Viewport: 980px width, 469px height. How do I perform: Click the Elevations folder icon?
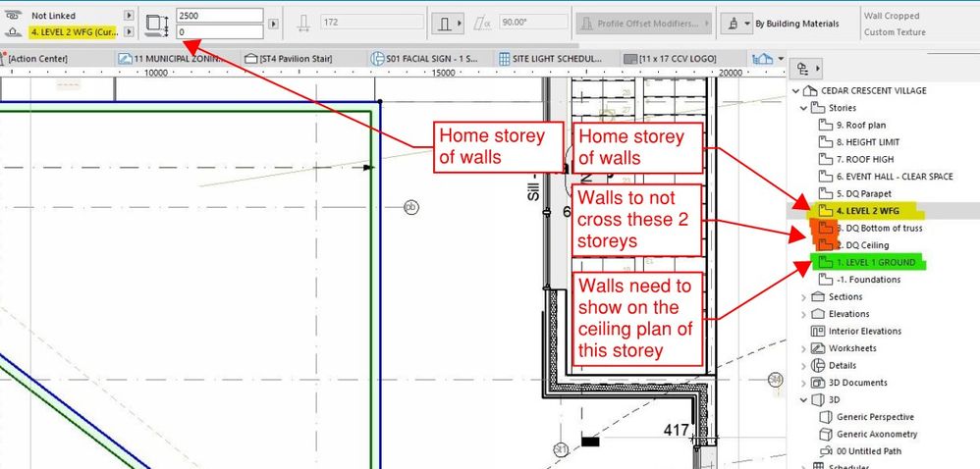pyautogui.click(x=818, y=314)
